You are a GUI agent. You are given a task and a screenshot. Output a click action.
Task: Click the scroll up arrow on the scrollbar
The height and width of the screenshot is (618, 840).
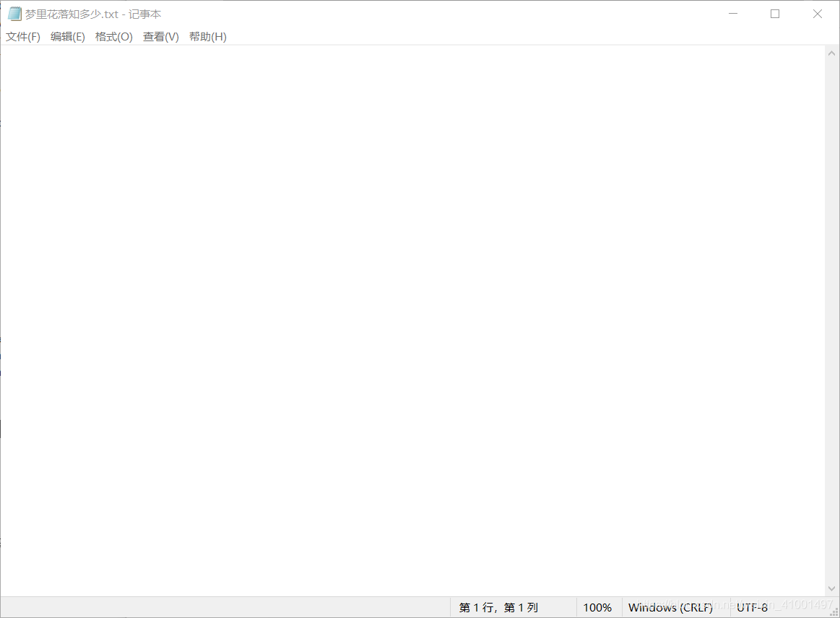point(831,51)
